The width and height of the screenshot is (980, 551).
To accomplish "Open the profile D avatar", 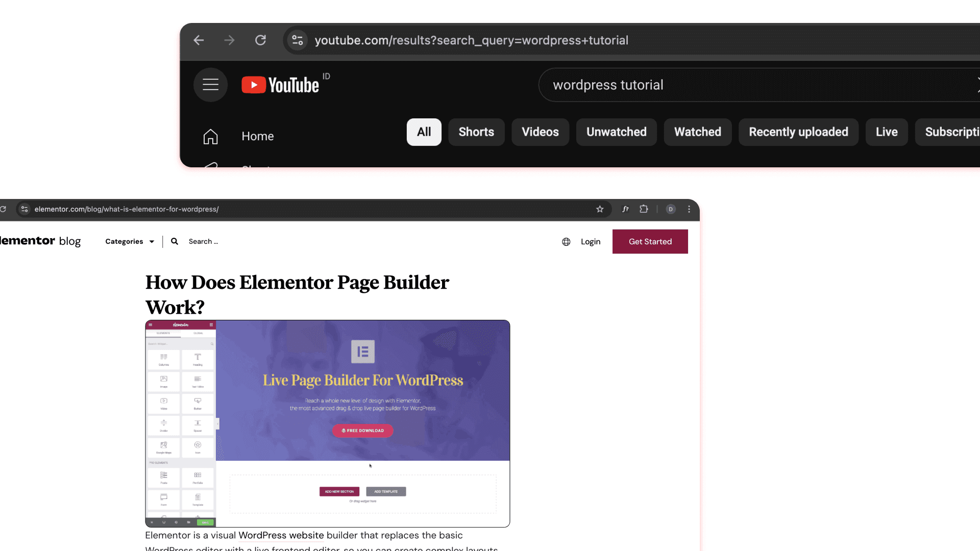I will [671, 209].
